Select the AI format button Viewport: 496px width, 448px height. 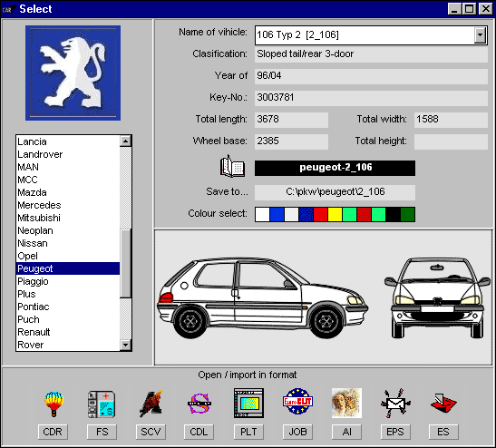[x=346, y=432]
